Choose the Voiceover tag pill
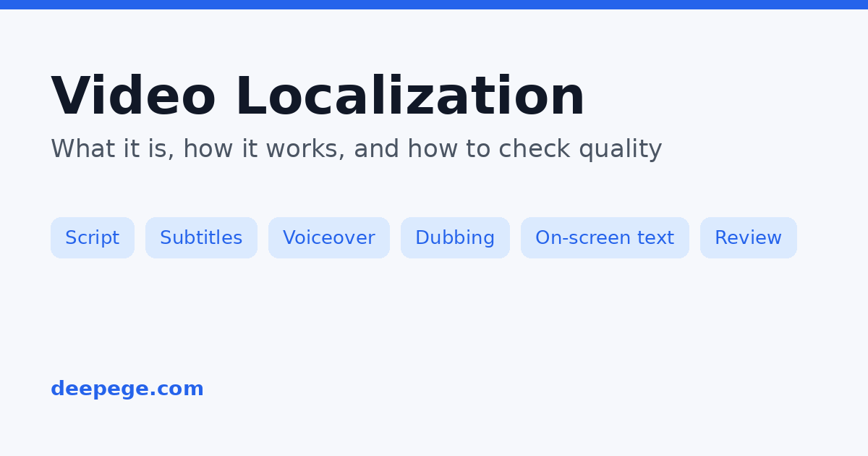Screen dimensions: 868x456 (329, 237)
